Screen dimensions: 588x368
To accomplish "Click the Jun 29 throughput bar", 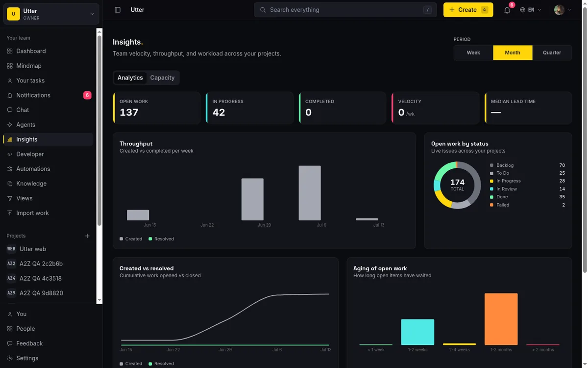I will tap(252, 199).
